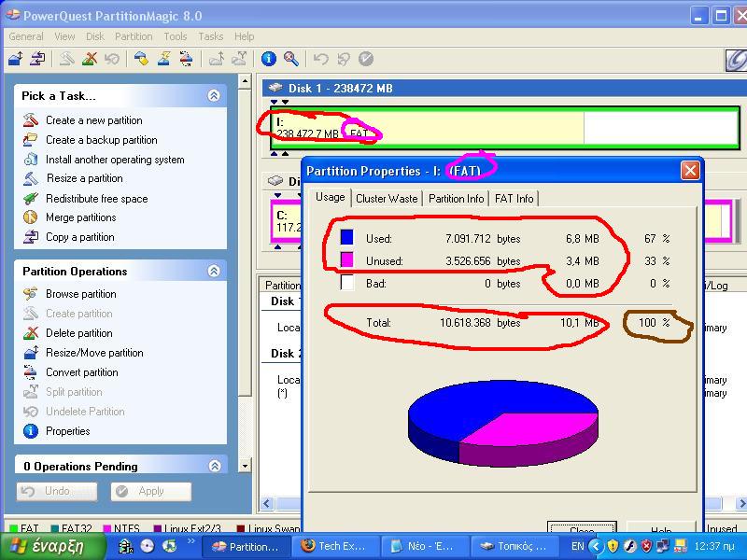Click the magenta Unused color swatch

coord(346,260)
